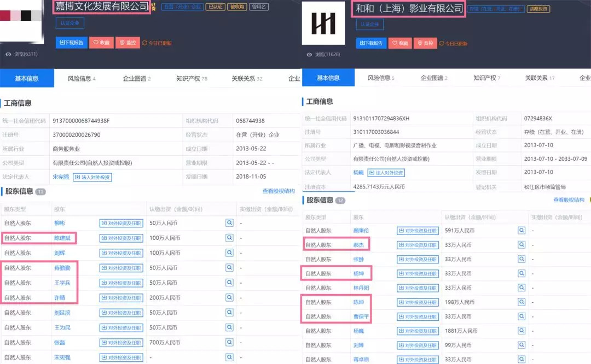Click magnifier icon in 曹保平's row

[x=522, y=316]
